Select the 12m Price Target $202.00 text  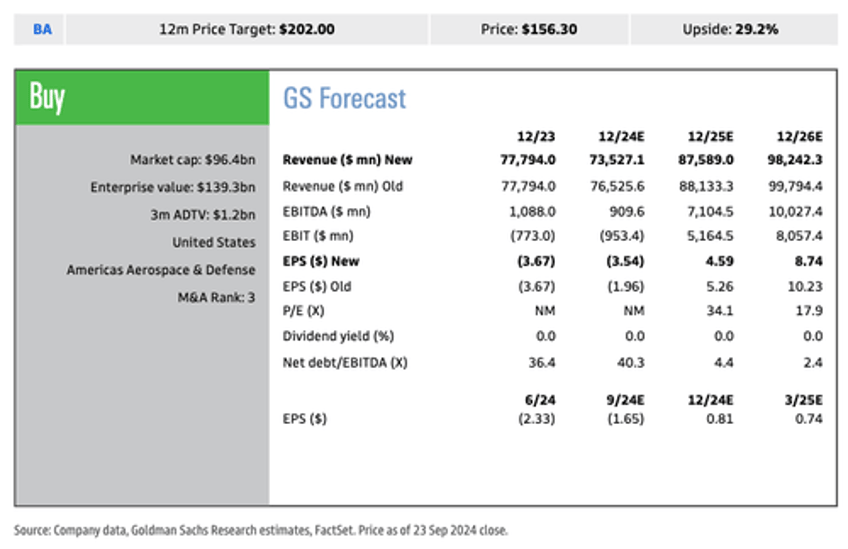[x=247, y=29]
